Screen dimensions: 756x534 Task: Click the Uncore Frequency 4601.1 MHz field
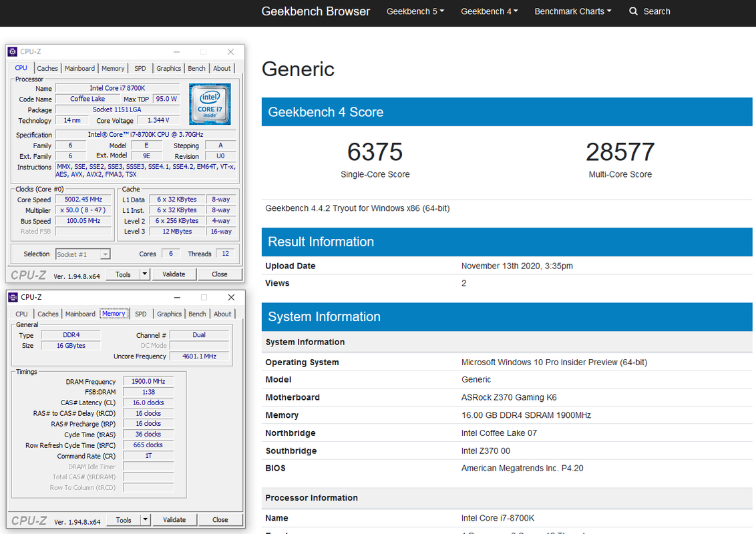(x=199, y=356)
